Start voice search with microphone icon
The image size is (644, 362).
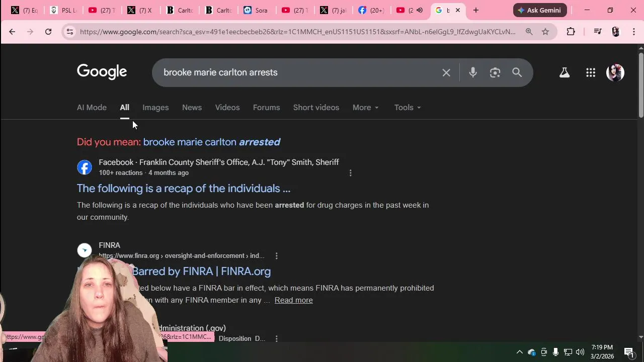tap(473, 72)
